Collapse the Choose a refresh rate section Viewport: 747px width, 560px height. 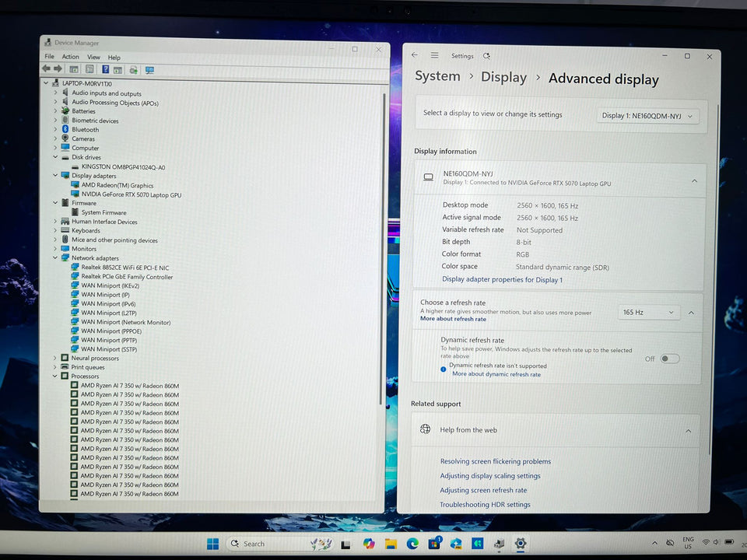691,313
